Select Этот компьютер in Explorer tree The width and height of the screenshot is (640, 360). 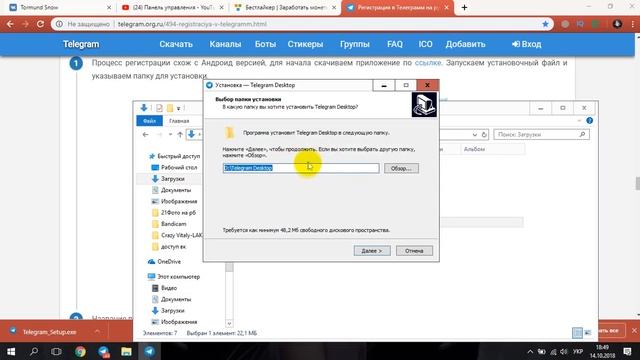click(174, 277)
